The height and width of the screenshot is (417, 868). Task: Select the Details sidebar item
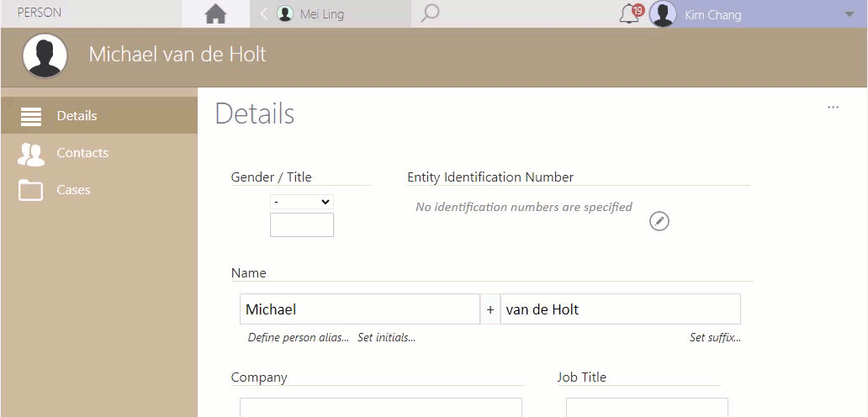coord(99,115)
